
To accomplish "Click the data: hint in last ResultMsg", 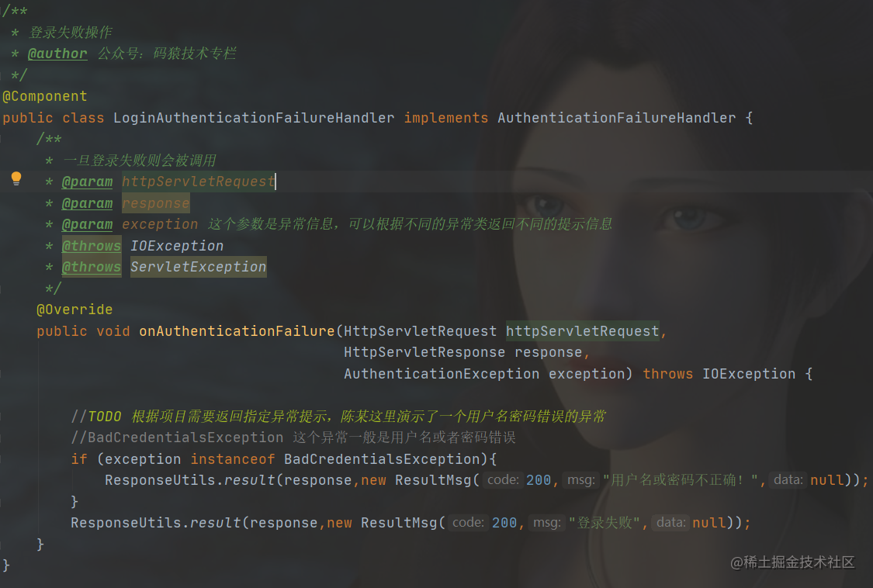I will click(671, 523).
